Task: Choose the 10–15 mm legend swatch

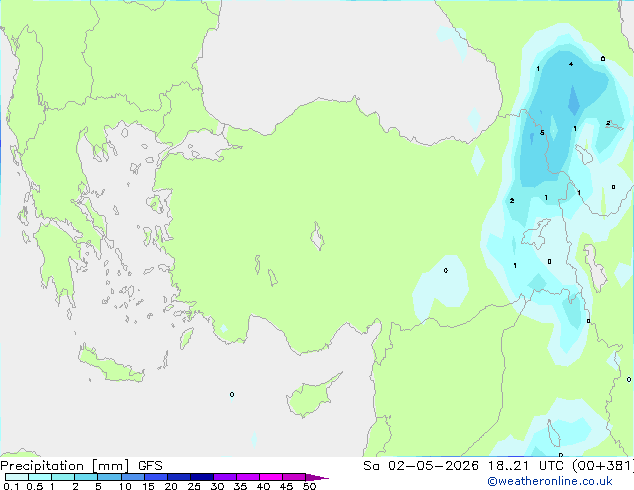Action: pos(132,477)
